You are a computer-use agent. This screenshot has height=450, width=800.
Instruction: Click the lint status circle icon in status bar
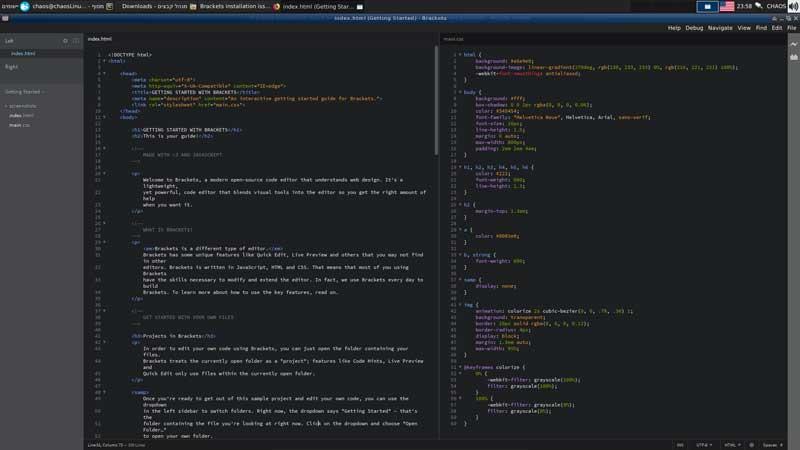coord(751,445)
